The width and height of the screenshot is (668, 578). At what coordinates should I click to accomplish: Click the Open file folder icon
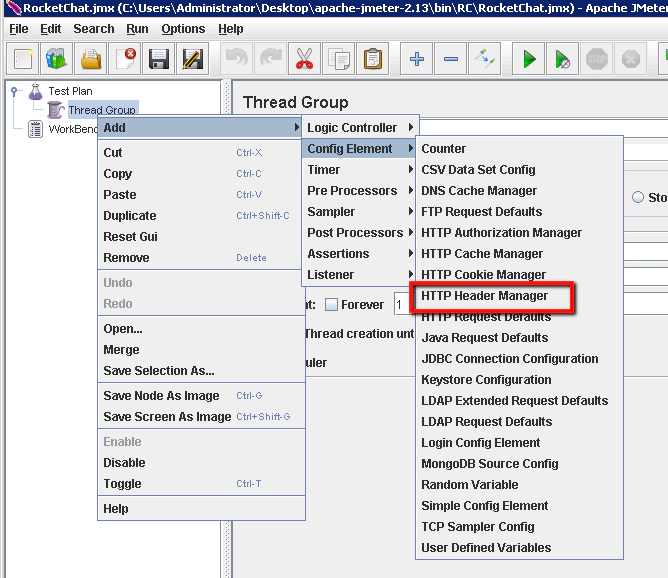click(x=91, y=60)
